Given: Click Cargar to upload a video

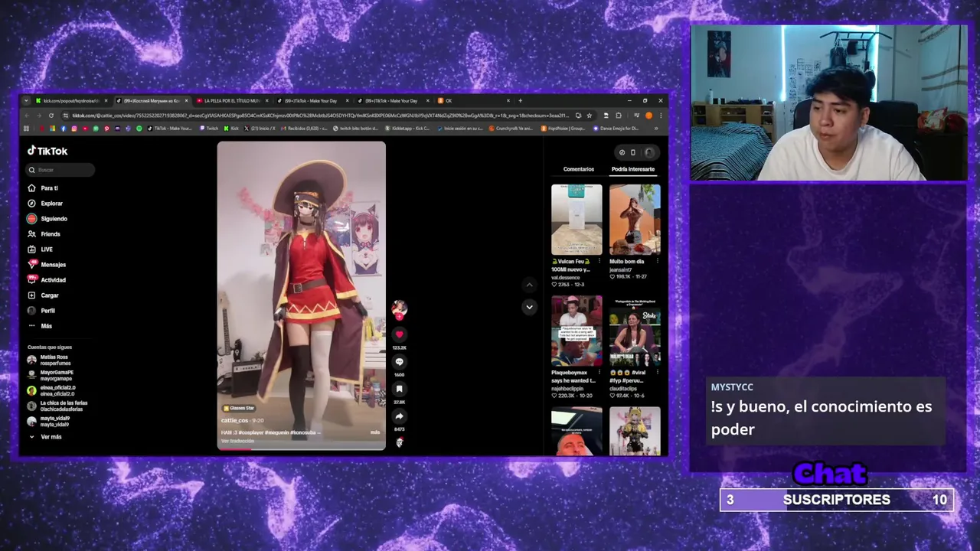Looking at the screenshot, I should point(43,295).
